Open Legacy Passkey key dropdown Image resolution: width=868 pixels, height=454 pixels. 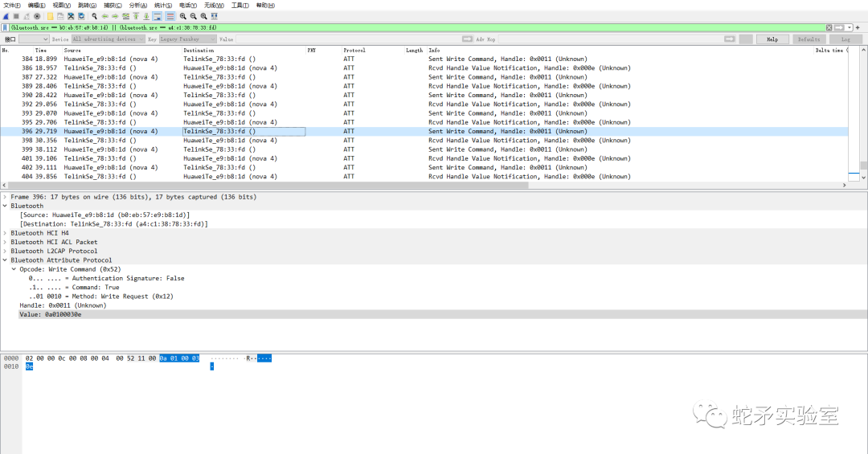187,39
